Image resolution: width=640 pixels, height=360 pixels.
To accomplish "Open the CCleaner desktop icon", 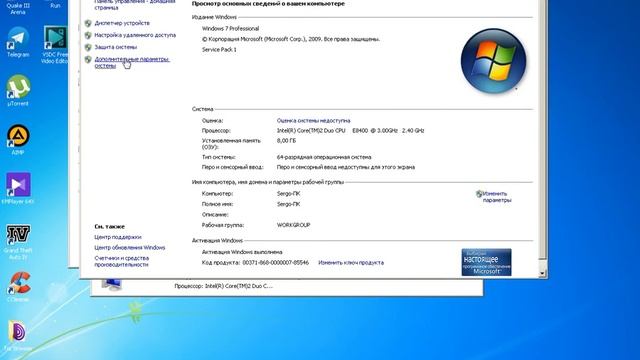I will point(18,287).
